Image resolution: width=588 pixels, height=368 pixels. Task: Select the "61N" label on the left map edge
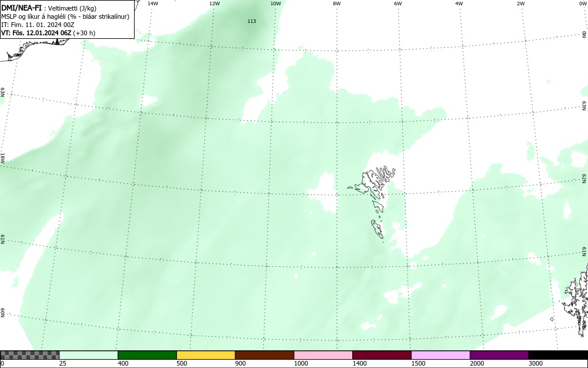coord(2,239)
